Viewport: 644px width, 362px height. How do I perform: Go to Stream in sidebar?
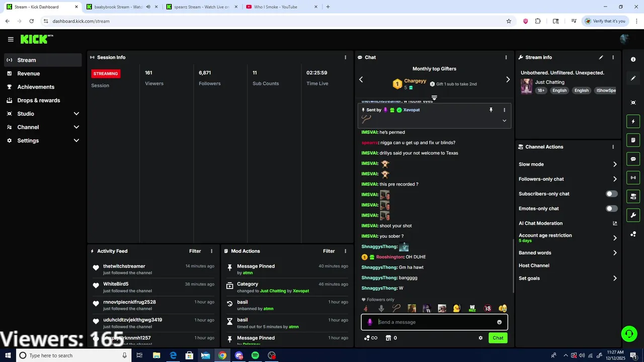[43, 60]
